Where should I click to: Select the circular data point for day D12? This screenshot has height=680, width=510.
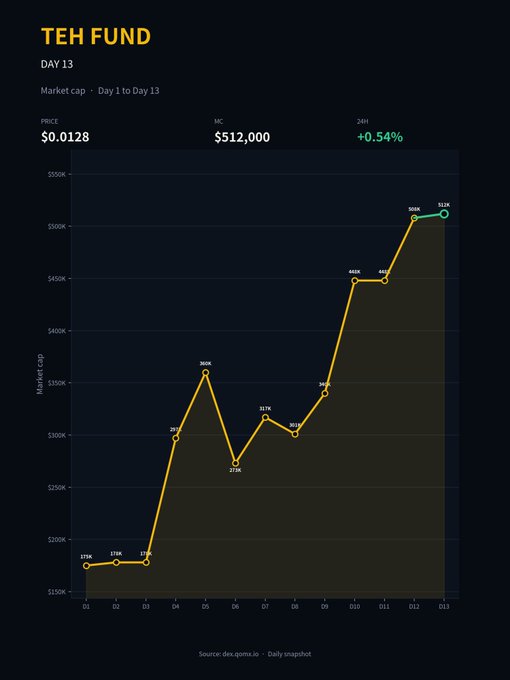point(414,218)
